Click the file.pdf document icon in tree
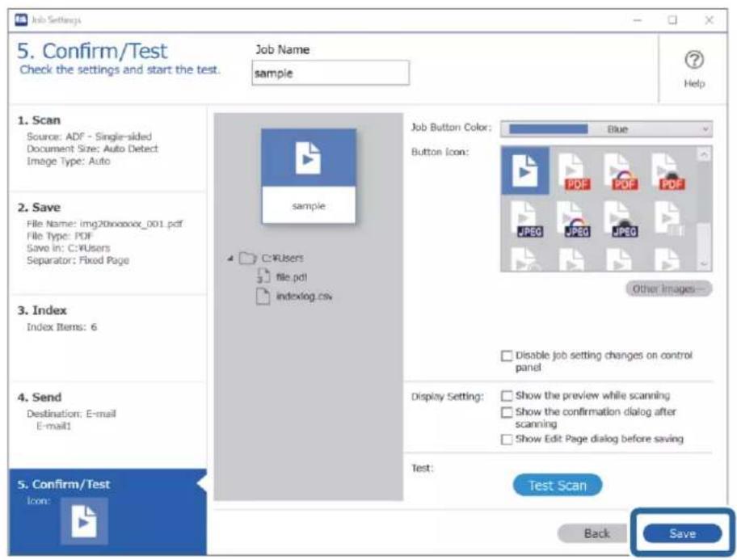The image size is (737, 560). click(x=263, y=276)
